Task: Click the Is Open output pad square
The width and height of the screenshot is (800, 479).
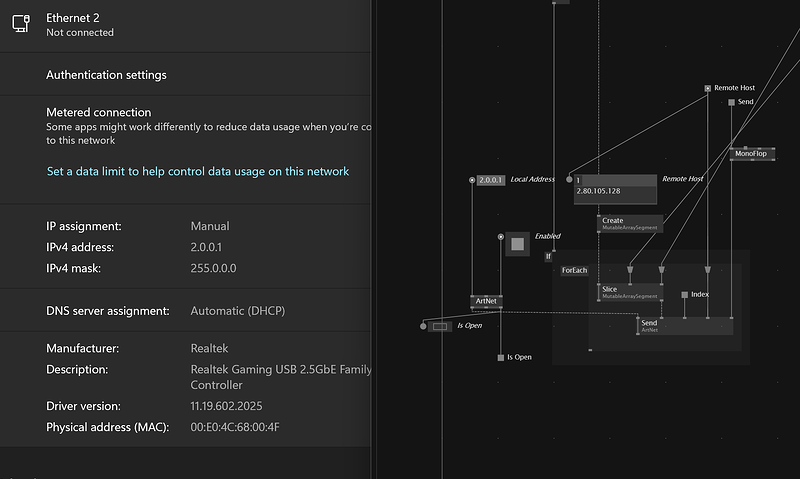Action: coord(501,358)
